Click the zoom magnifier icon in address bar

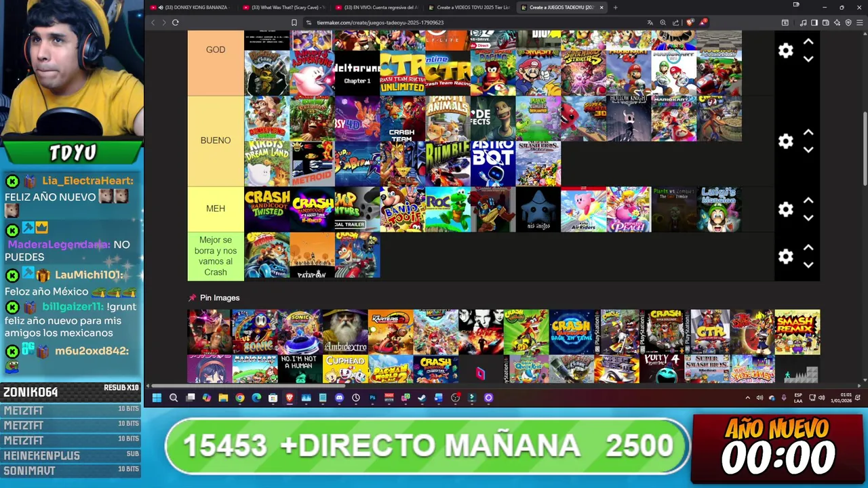click(663, 22)
